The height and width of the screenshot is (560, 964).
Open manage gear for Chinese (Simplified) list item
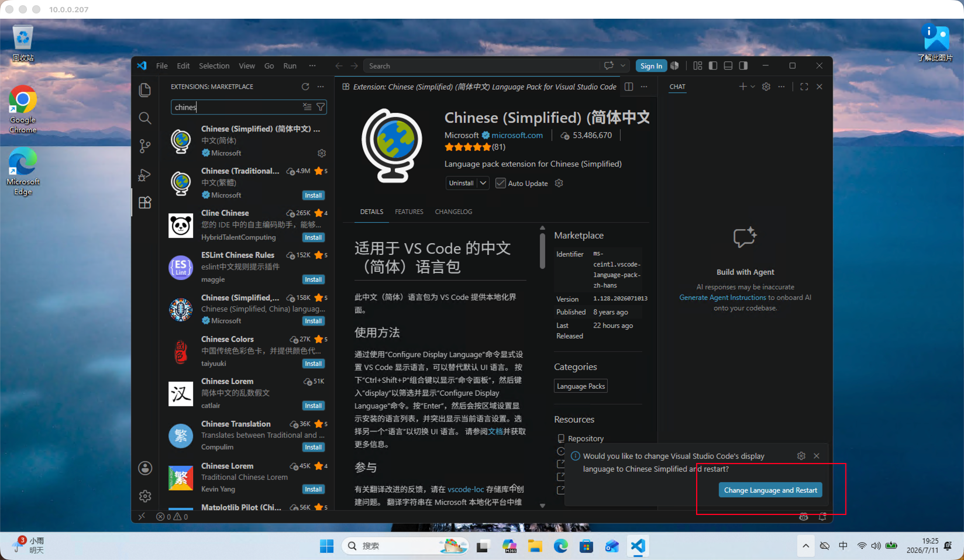[322, 153]
